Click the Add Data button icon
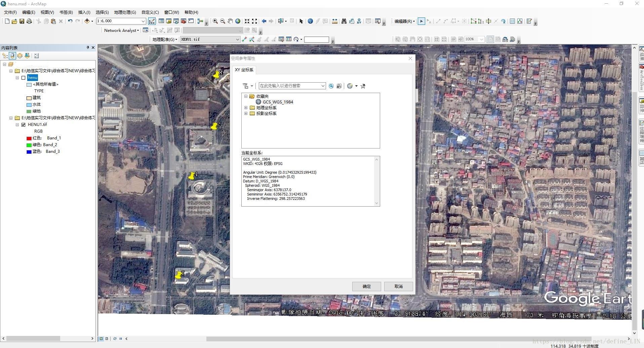 pos(87,21)
